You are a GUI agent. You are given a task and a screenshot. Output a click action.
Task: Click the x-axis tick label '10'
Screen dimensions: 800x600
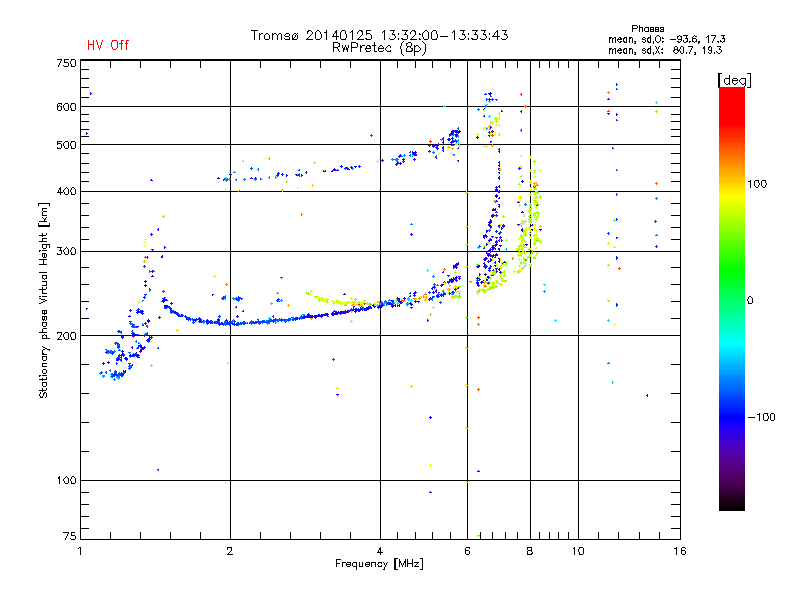pyautogui.click(x=578, y=551)
